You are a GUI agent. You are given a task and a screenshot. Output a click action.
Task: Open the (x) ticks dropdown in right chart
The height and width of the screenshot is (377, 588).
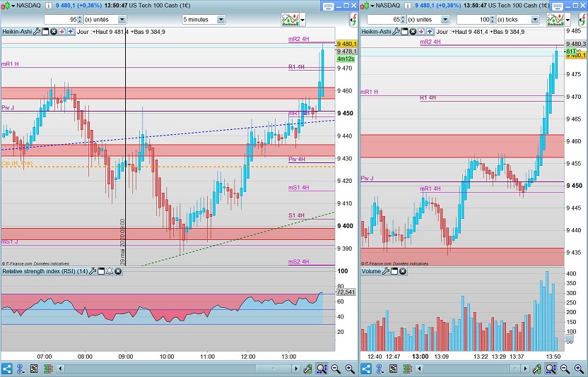pyautogui.click(x=535, y=20)
